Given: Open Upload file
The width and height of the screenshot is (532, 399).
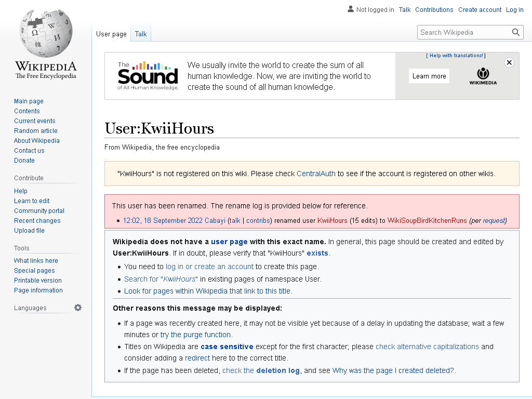Looking at the screenshot, I should pos(29,230).
